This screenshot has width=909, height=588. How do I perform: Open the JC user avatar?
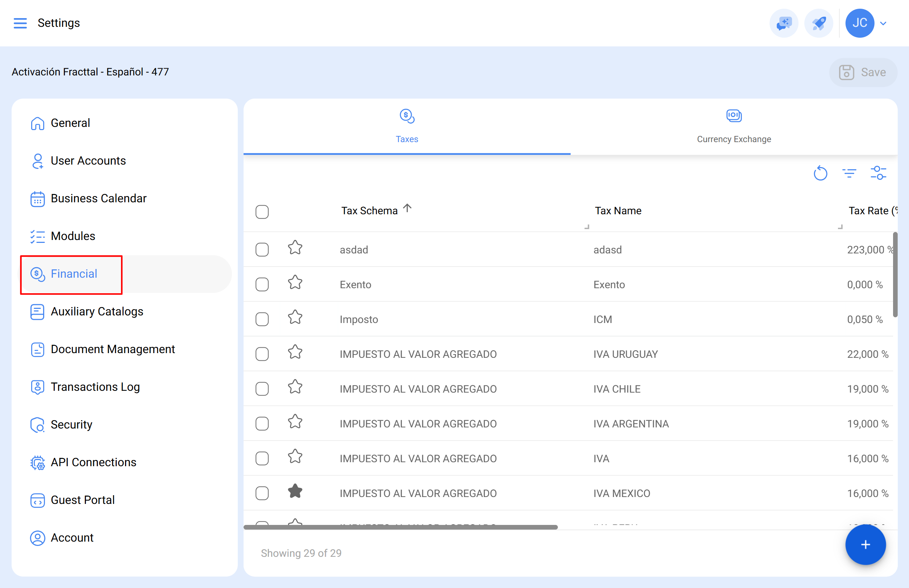click(860, 23)
